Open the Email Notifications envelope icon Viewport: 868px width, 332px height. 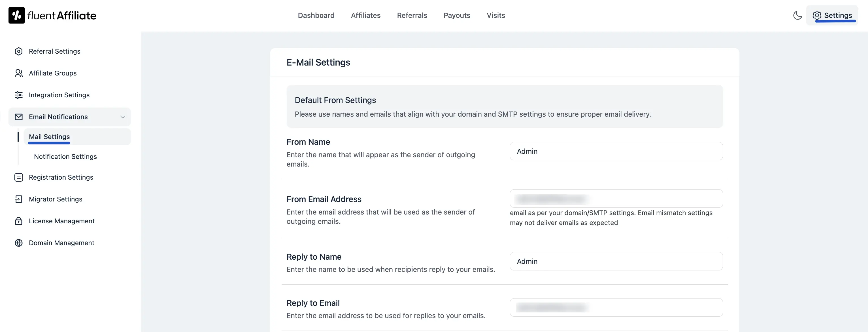18,117
